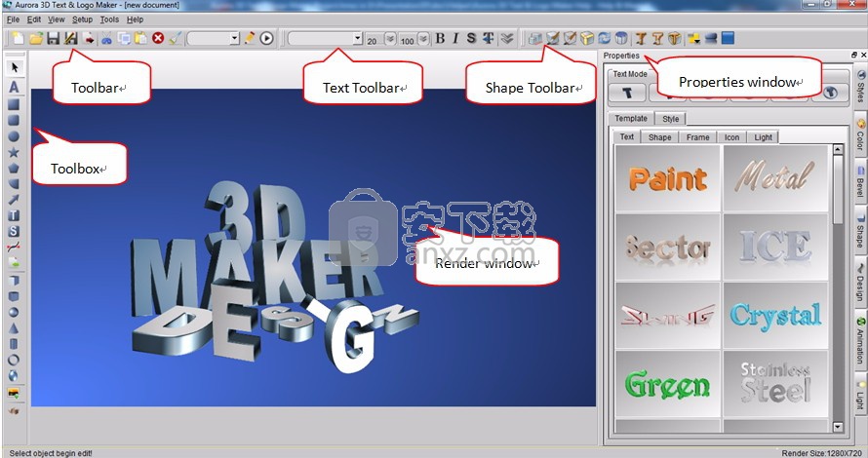Click the paste clipboard icon

140,38
